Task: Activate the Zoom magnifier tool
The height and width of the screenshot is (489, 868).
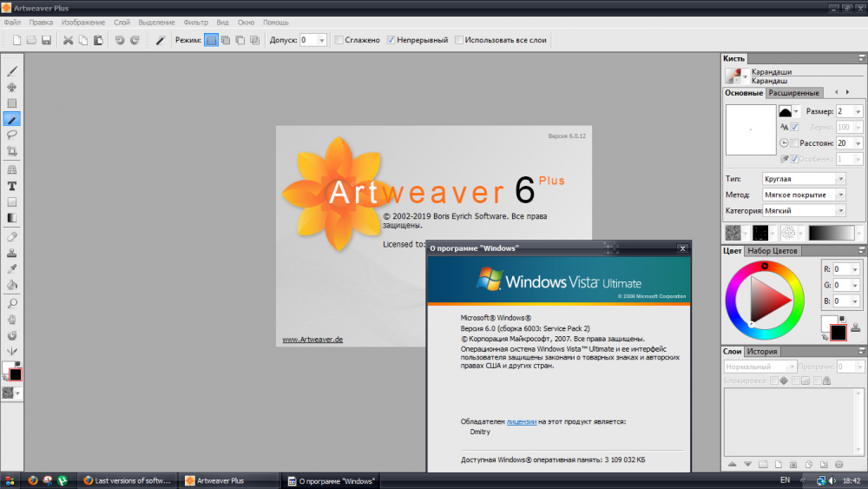Action: coord(12,303)
